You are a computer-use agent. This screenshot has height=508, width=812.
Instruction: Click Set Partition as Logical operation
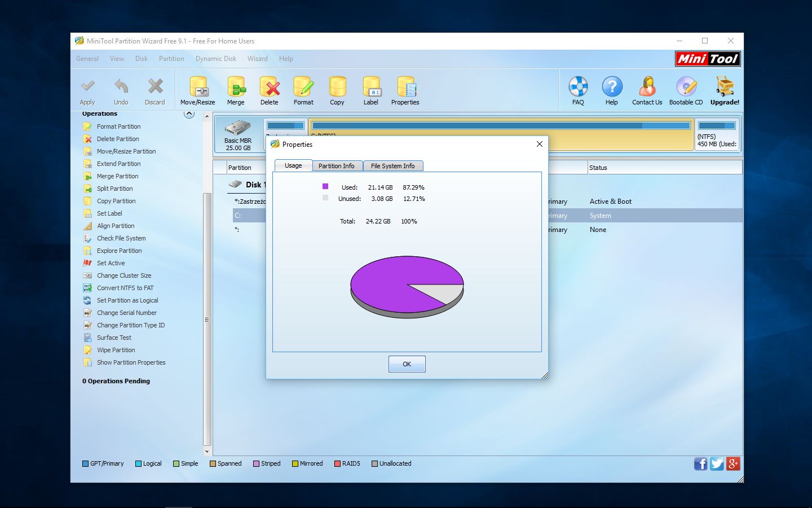click(x=127, y=300)
